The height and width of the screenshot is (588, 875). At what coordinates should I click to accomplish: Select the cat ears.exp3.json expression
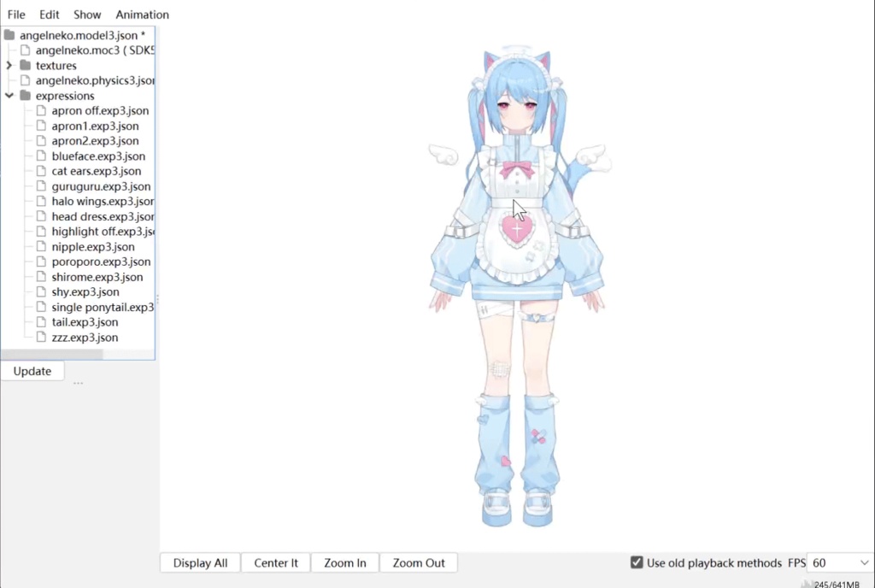pos(95,171)
